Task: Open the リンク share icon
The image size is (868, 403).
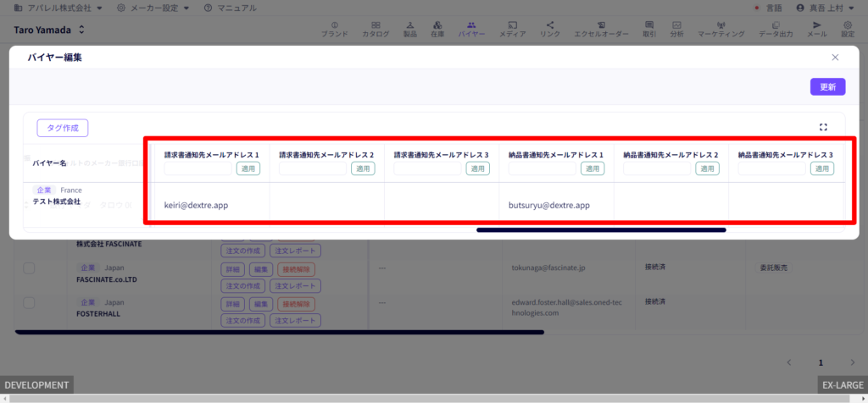Action: (x=549, y=25)
